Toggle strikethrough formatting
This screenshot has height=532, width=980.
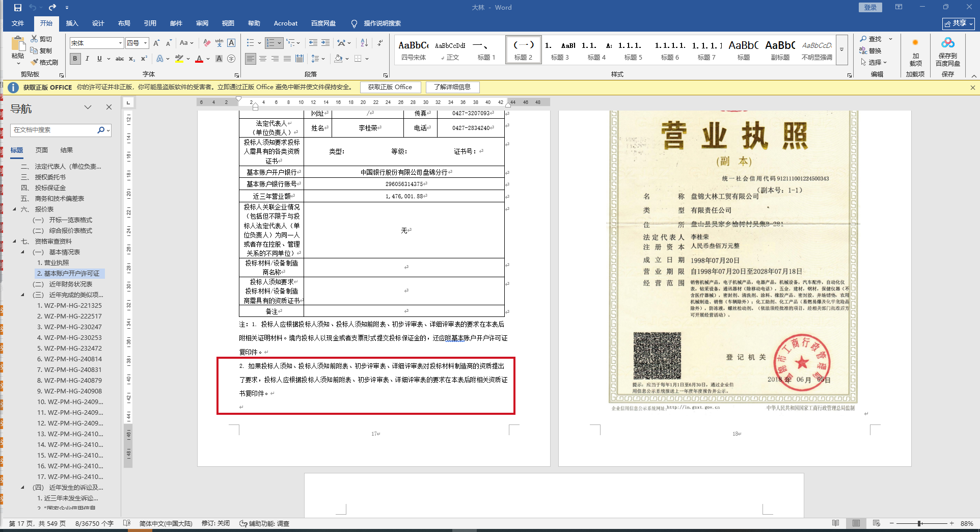coord(120,59)
